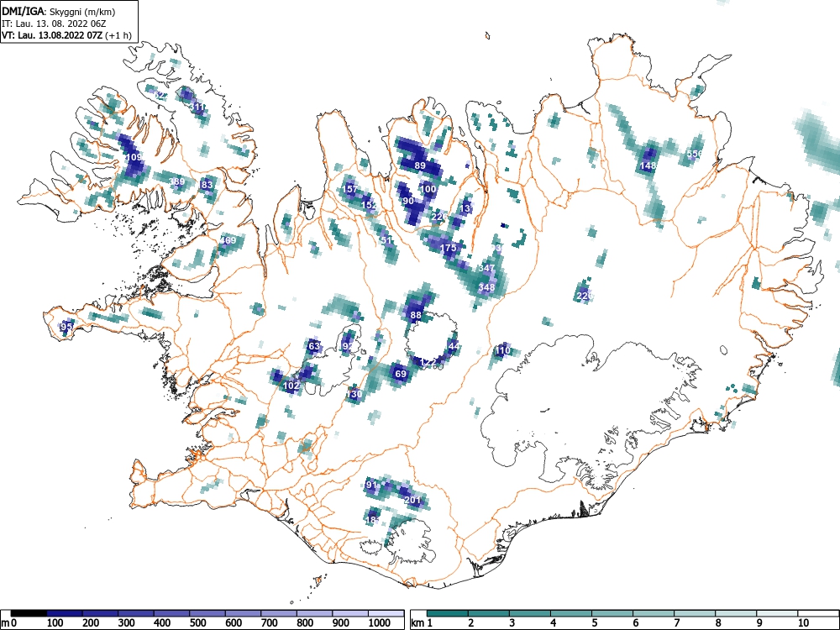Select the lavender swatch between 900 and 1000
Viewport: 840px width, 630px height.
click(350, 613)
